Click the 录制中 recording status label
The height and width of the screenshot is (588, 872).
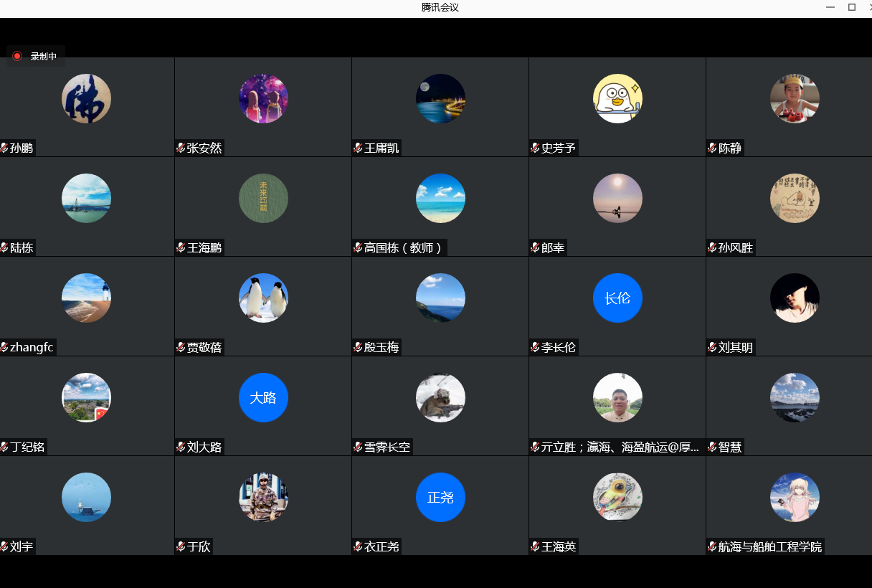pyautogui.click(x=43, y=56)
